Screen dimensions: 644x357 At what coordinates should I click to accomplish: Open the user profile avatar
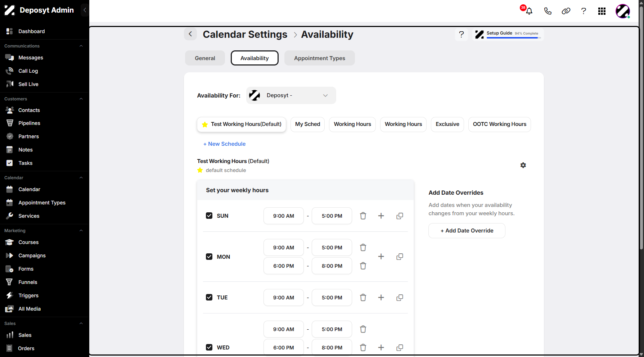click(x=623, y=11)
